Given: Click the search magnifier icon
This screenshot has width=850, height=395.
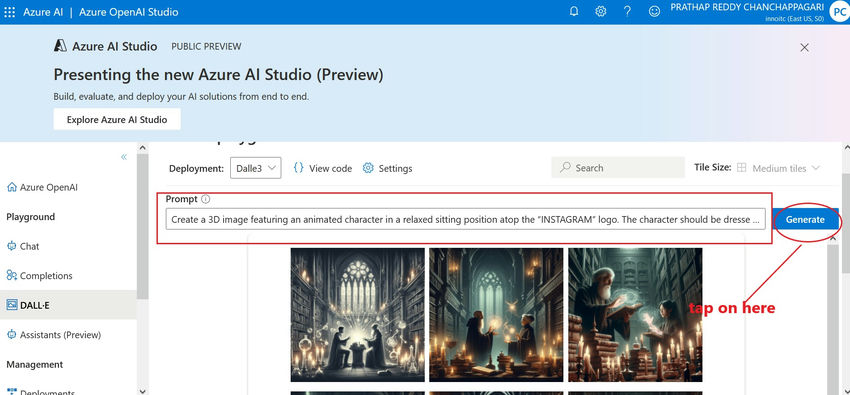Looking at the screenshot, I should click(565, 167).
